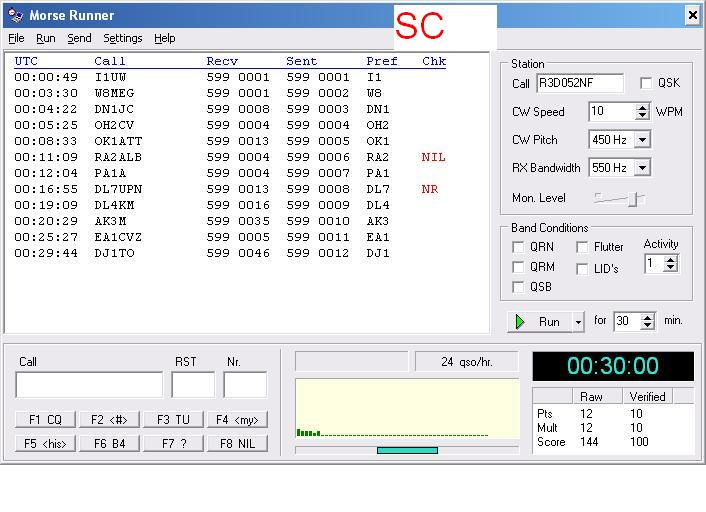
Task: Toggle the QRN band condition checkbox
Action: click(x=518, y=247)
